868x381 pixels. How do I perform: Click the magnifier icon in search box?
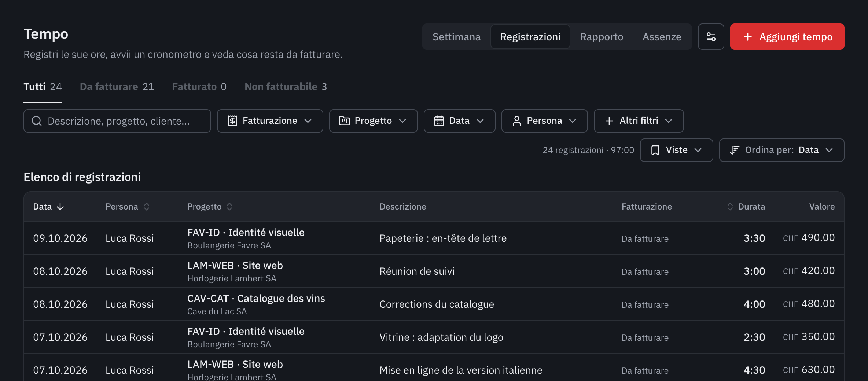click(37, 121)
